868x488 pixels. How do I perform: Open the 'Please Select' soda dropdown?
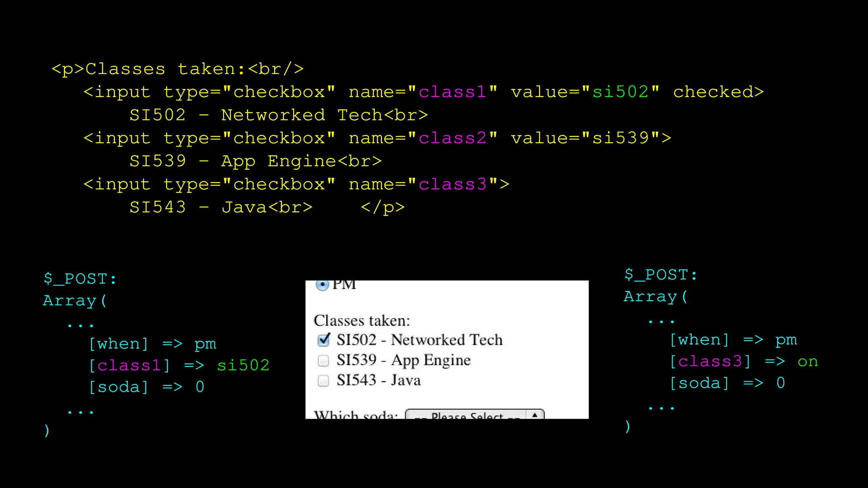(475, 414)
